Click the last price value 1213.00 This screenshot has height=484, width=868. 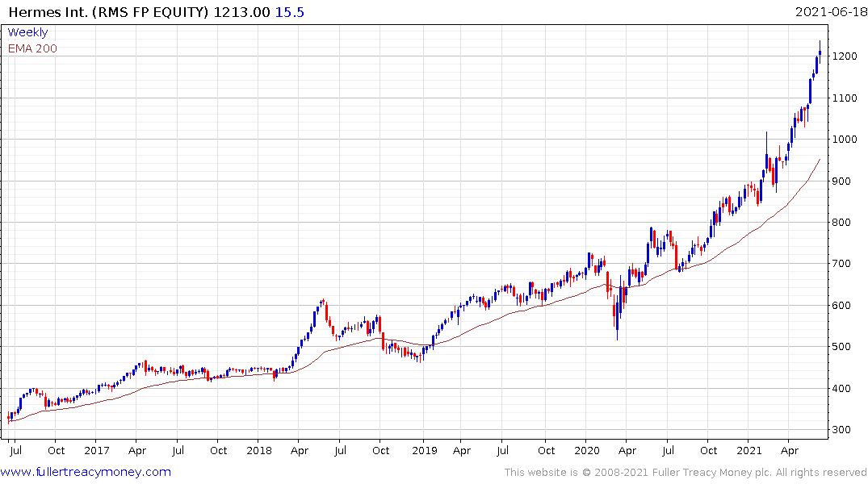[242, 12]
